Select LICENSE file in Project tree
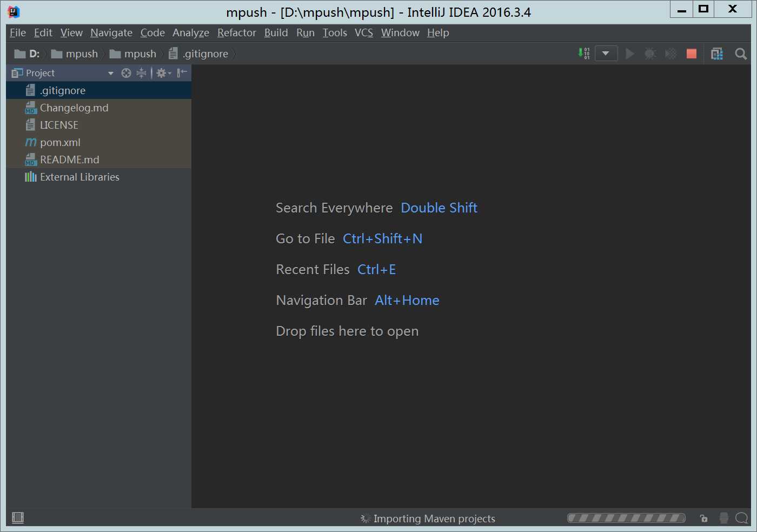 (99, 125)
